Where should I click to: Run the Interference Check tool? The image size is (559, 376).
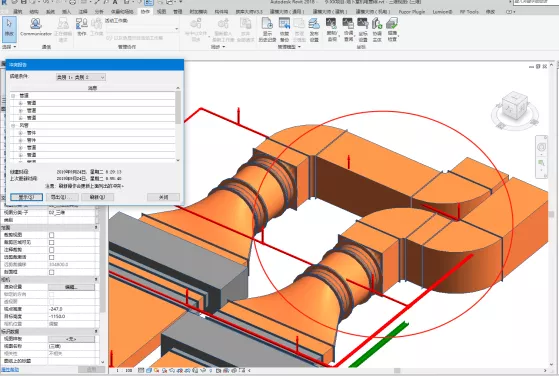(x=392, y=29)
